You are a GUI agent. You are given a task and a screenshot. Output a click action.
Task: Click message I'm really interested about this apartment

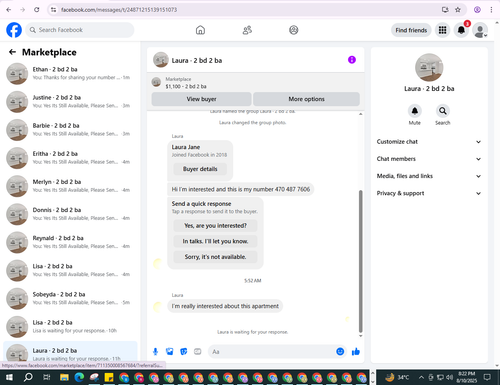point(225,306)
